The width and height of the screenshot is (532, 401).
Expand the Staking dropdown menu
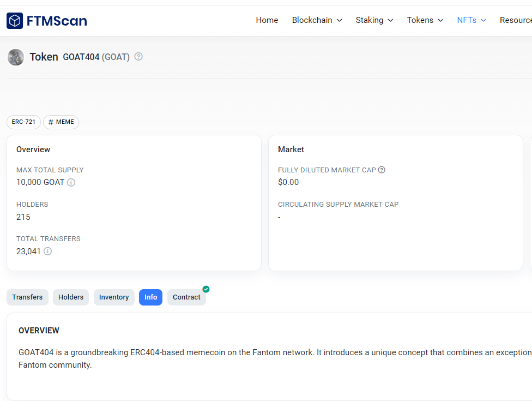(x=374, y=20)
